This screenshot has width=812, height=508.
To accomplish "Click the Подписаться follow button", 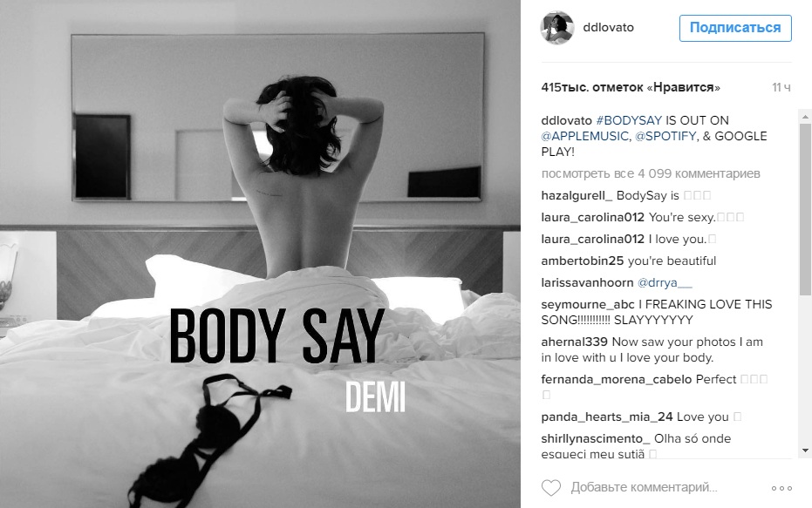I will pos(735,27).
